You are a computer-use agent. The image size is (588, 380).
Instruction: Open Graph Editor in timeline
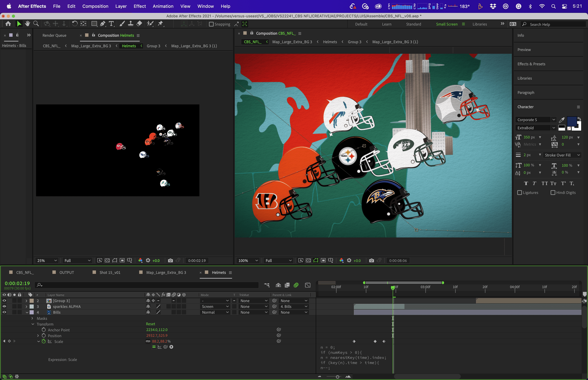coord(308,285)
